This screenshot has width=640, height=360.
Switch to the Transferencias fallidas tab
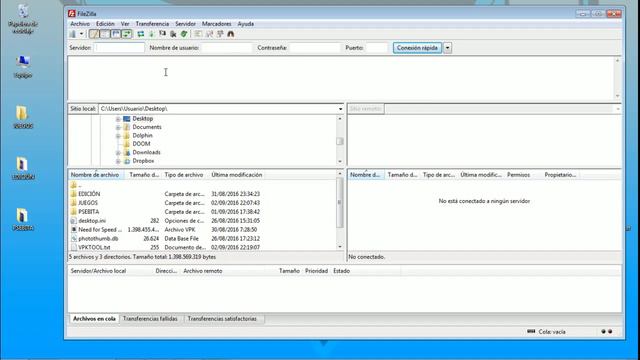150,319
